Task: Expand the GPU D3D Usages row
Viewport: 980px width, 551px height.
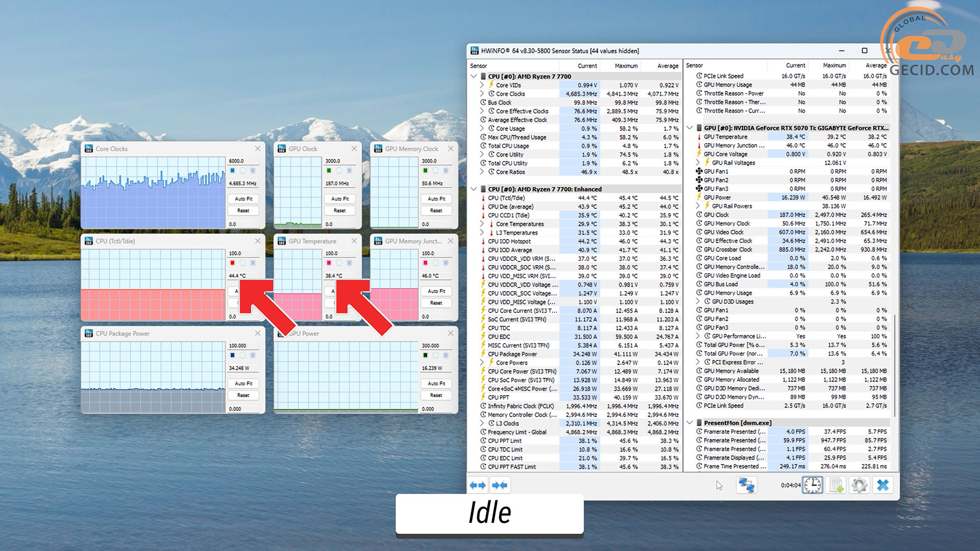Action: point(698,302)
